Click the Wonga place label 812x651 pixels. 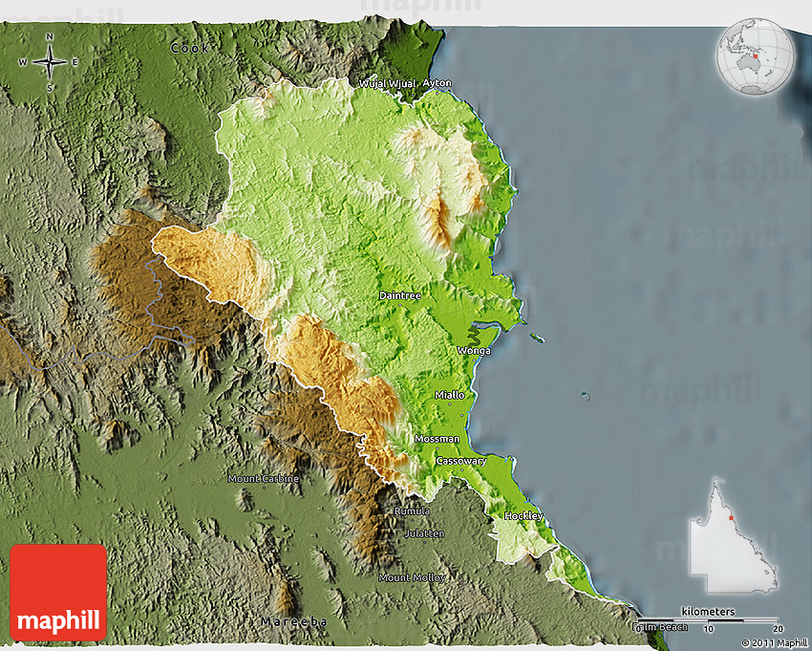pyautogui.click(x=474, y=351)
